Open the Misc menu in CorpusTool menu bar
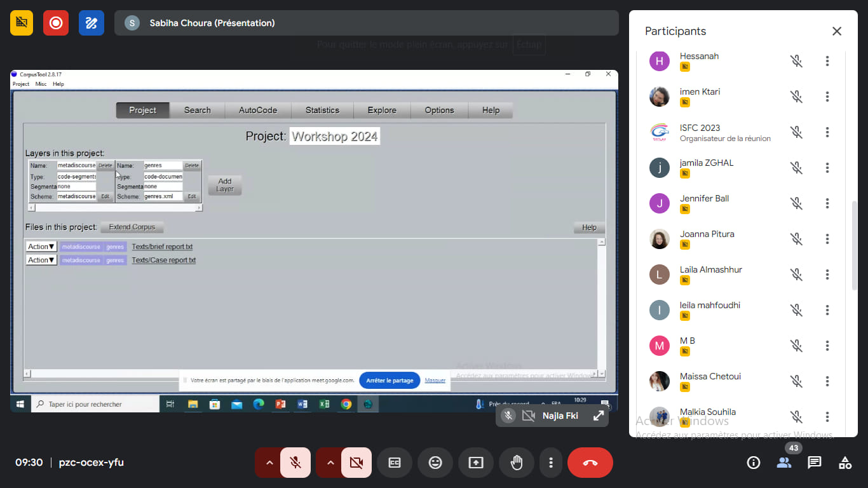This screenshot has width=868, height=488. 41,84
